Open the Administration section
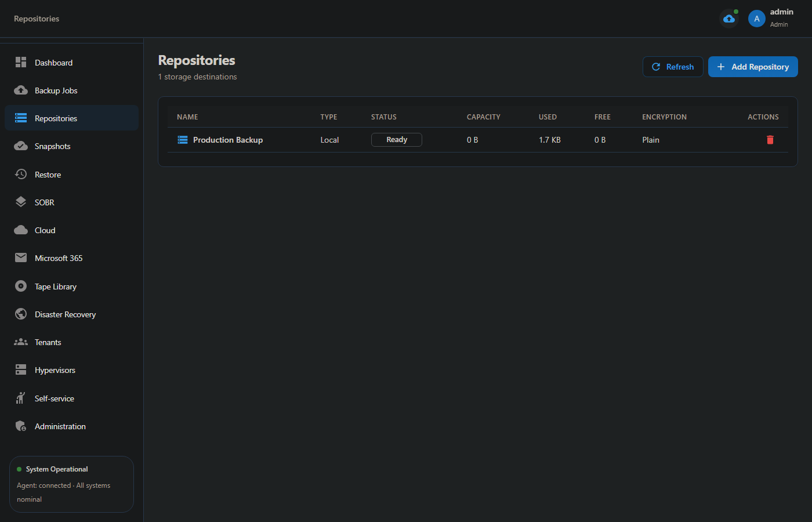This screenshot has height=522, width=812. pos(71,426)
